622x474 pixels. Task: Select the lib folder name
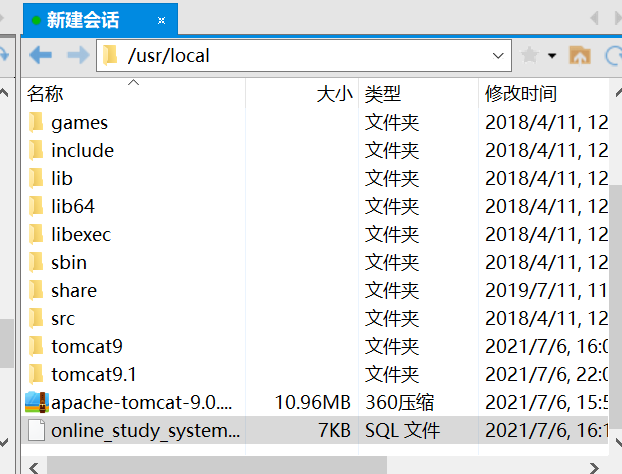(x=62, y=178)
